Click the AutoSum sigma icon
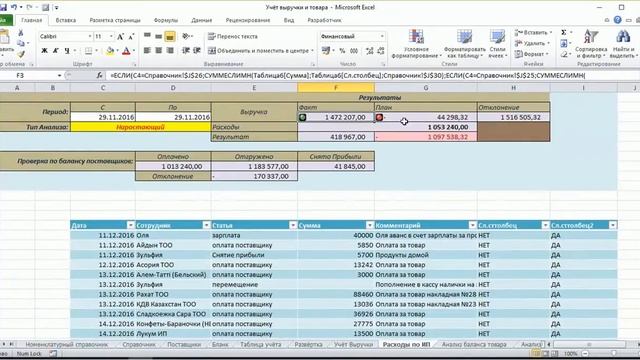Screen dimensions: 640x360 (564, 32)
